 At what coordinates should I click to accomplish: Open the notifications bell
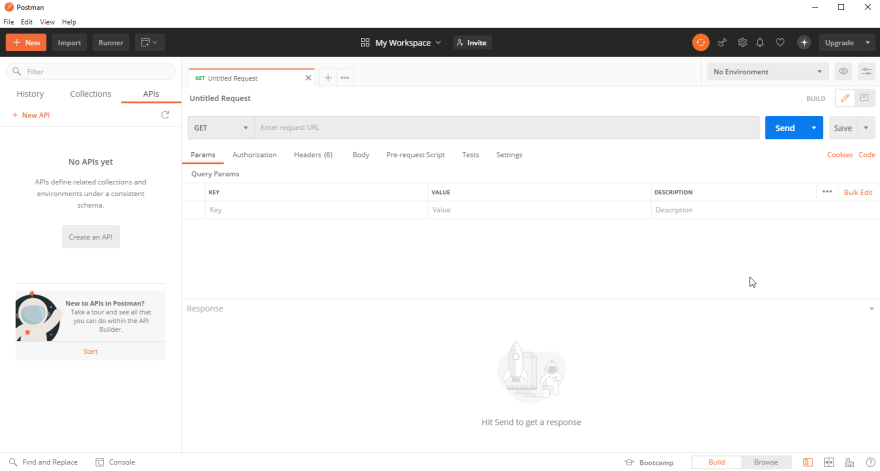(760, 43)
